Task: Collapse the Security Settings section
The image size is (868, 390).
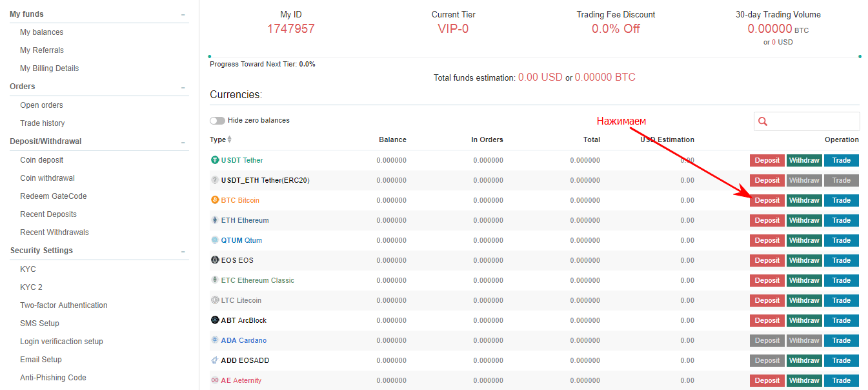Action: pyautogui.click(x=183, y=251)
